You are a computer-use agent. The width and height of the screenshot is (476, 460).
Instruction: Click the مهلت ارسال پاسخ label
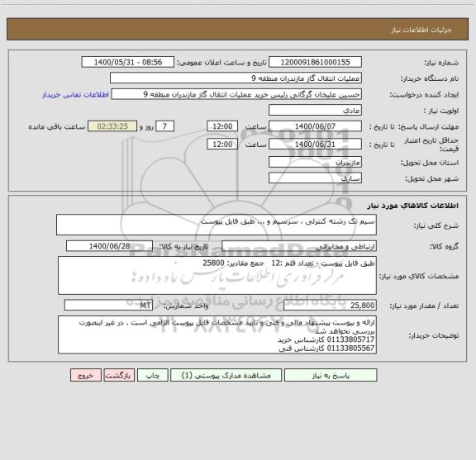pos(428,126)
